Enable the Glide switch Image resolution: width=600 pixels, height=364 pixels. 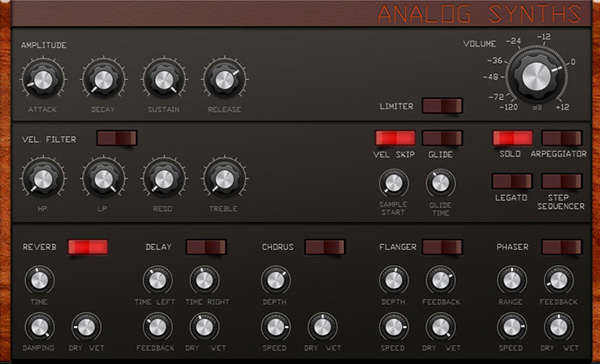coord(442,138)
